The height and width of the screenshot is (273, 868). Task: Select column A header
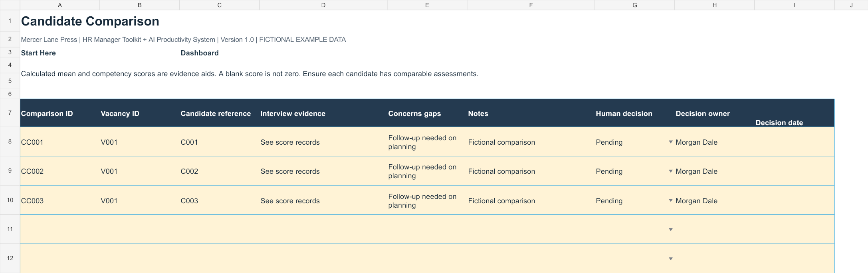[60, 5]
